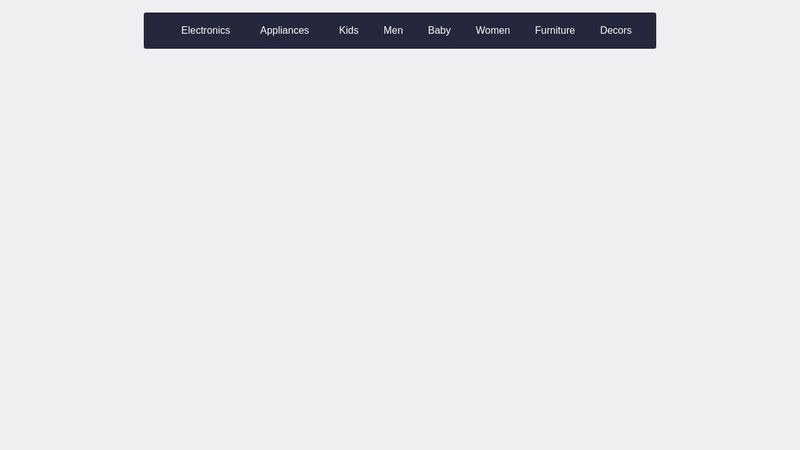Choose the Women menu item
Image resolution: width=800 pixels, height=450 pixels.
pos(492,31)
